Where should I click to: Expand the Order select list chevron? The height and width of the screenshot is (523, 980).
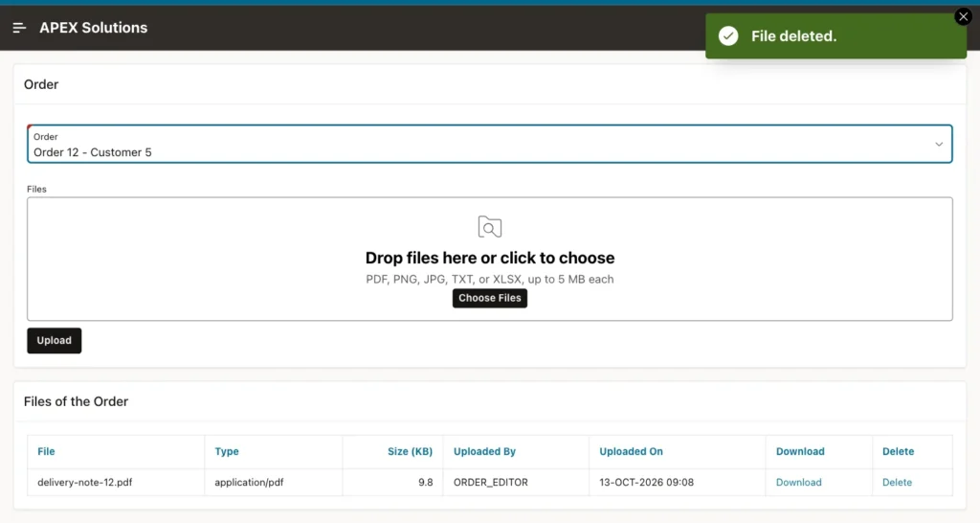939,145
